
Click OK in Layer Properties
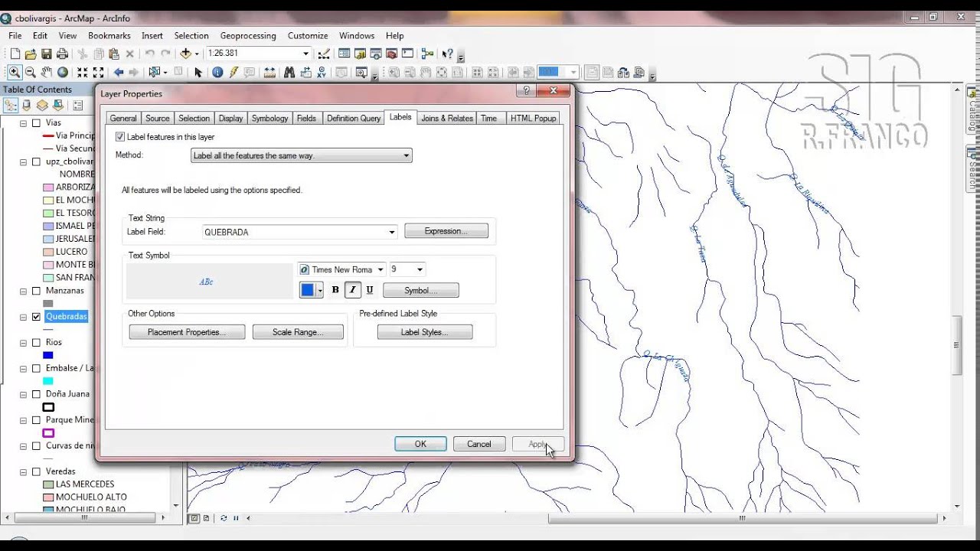tap(420, 444)
